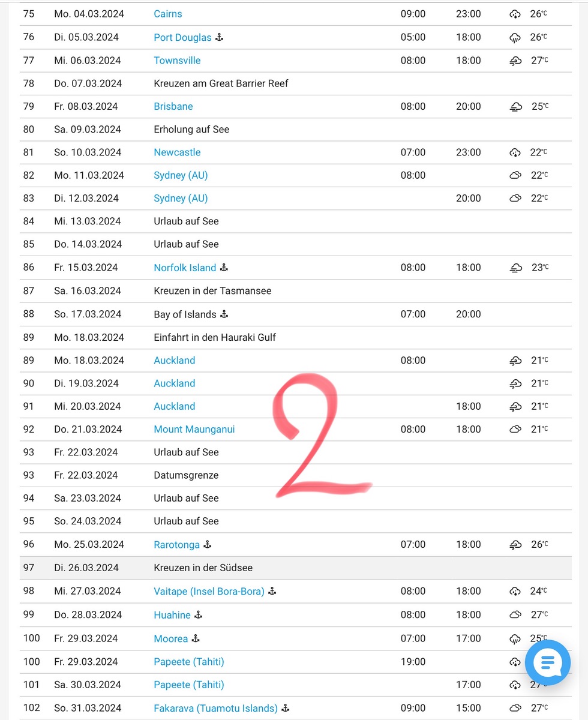Click the weather icon in the Brisbane row
The width and height of the screenshot is (588, 720).
515,107
